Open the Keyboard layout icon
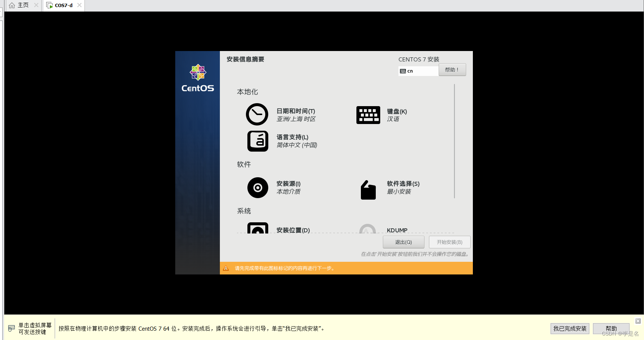This screenshot has height=340, width=644. pos(368,115)
